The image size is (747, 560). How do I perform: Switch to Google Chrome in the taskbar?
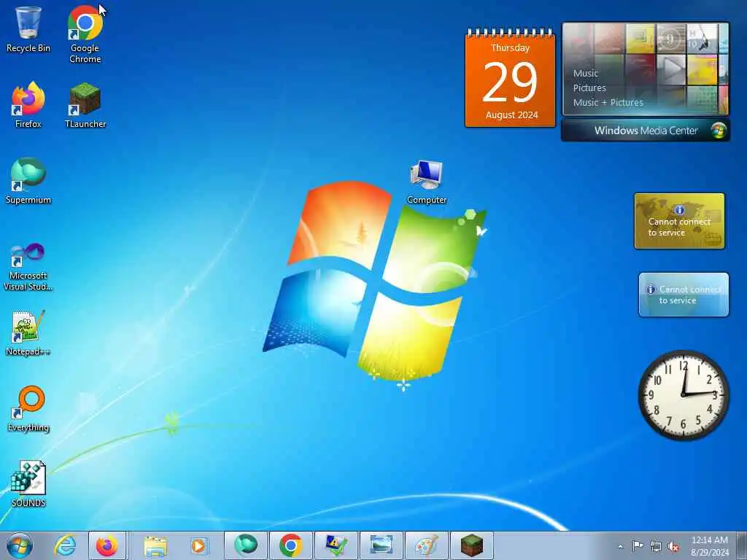(x=290, y=545)
